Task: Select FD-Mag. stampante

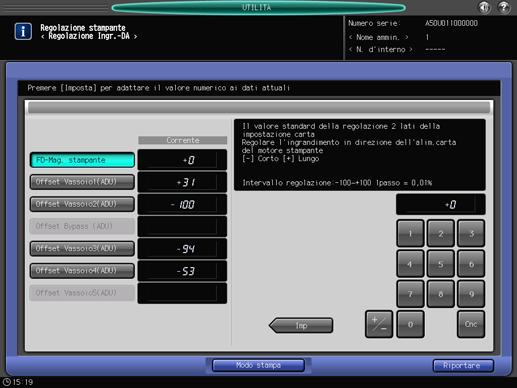Action: click(x=82, y=160)
